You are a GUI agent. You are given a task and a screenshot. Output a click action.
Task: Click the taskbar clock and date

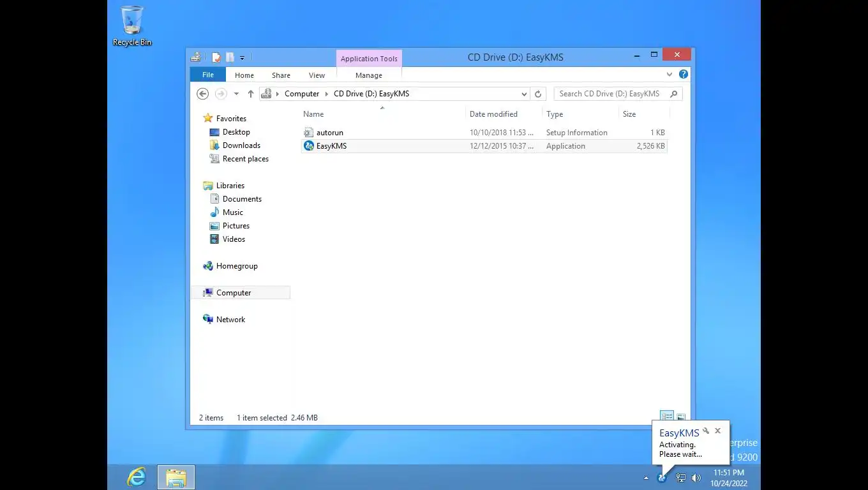tap(729, 478)
